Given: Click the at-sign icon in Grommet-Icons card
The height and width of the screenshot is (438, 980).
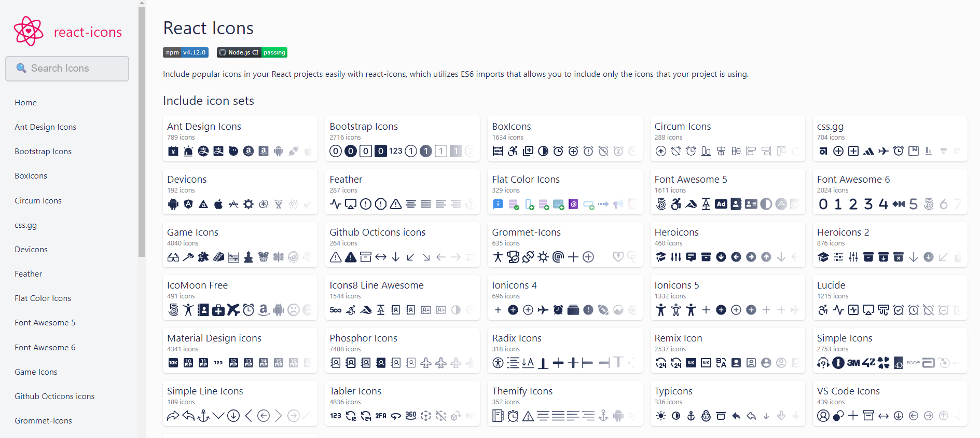Looking at the screenshot, I should point(558,257).
